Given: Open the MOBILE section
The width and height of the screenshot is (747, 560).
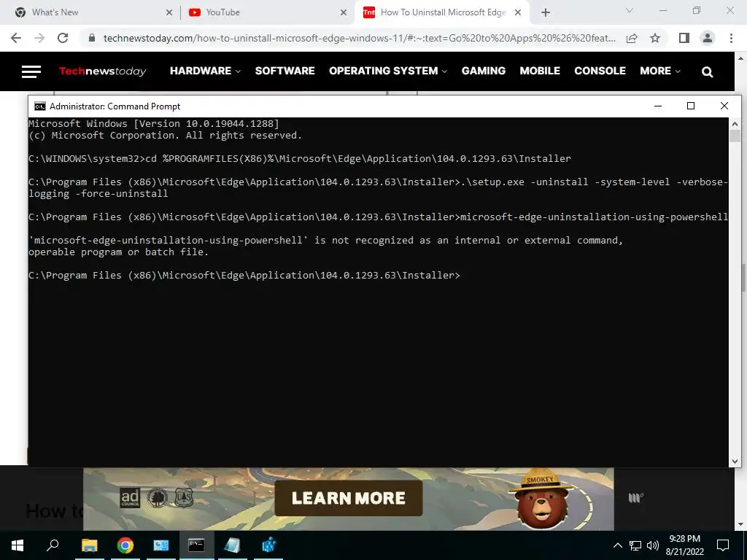Looking at the screenshot, I should [540, 71].
